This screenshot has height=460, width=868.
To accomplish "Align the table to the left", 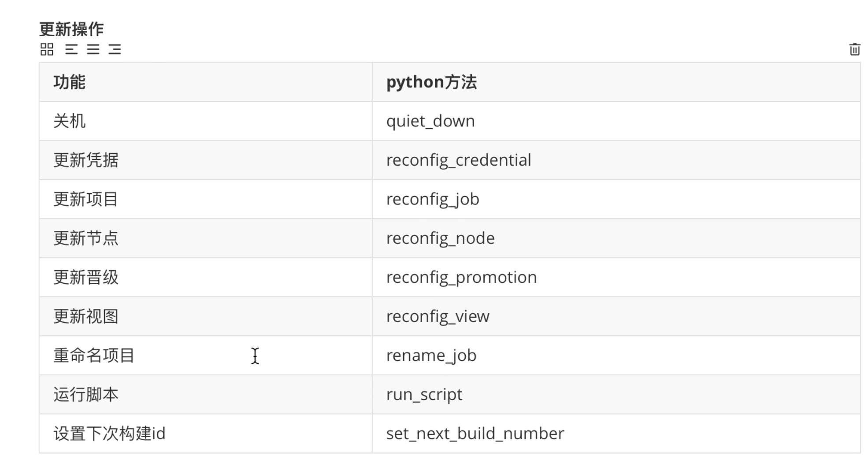I will (71, 49).
